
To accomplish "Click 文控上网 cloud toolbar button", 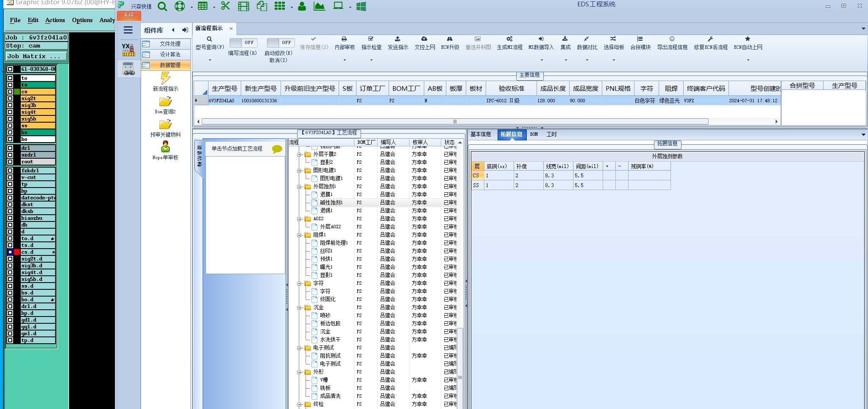I will [425, 43].
